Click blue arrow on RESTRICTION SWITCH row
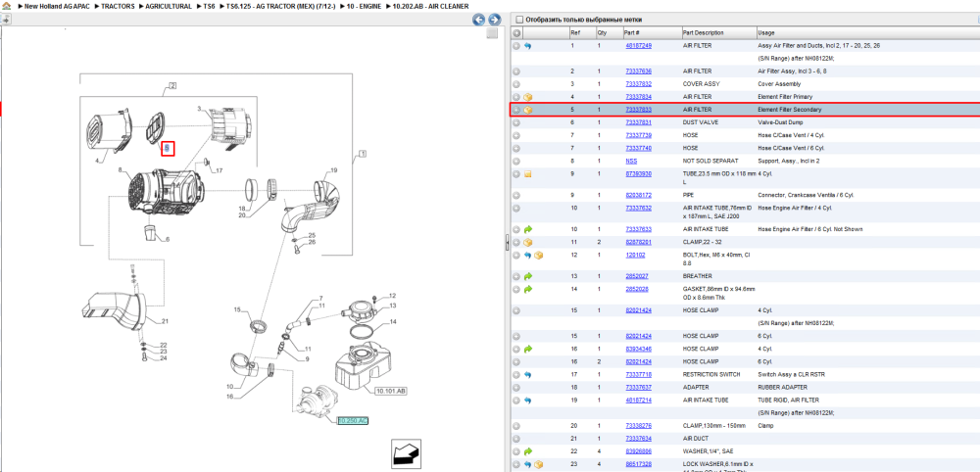The image size is (980, 472). coord(528,375)
